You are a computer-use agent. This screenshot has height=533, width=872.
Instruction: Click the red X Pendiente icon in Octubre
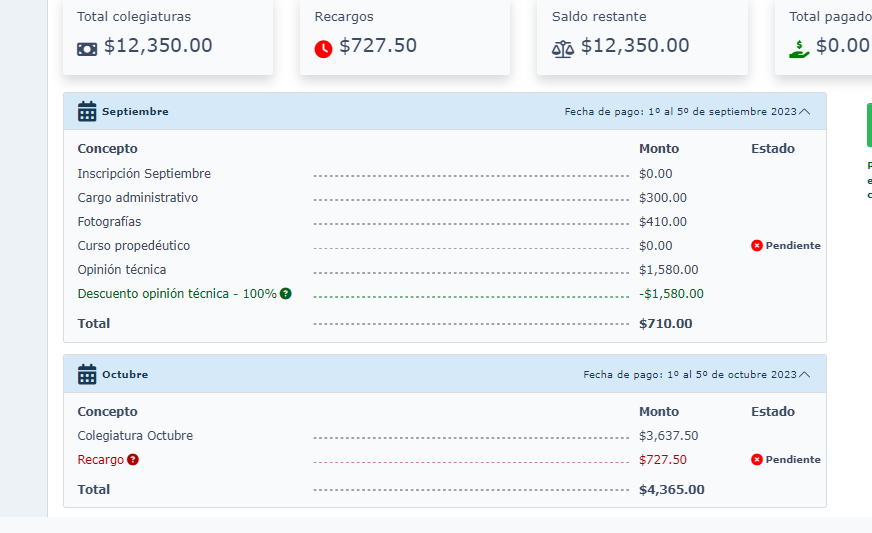click(x=756, y=460)
